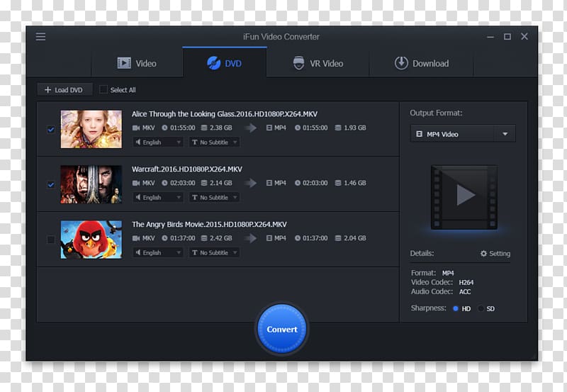Open English audio dropdown for Angry Birds
This screenshot has height=392, width=567.
coord(158,252)
